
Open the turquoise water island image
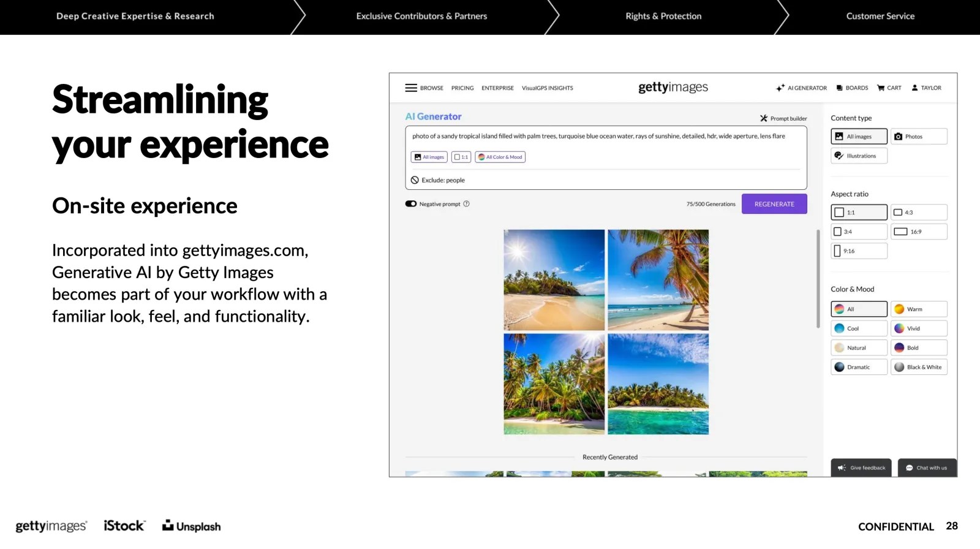coord(658,384)
